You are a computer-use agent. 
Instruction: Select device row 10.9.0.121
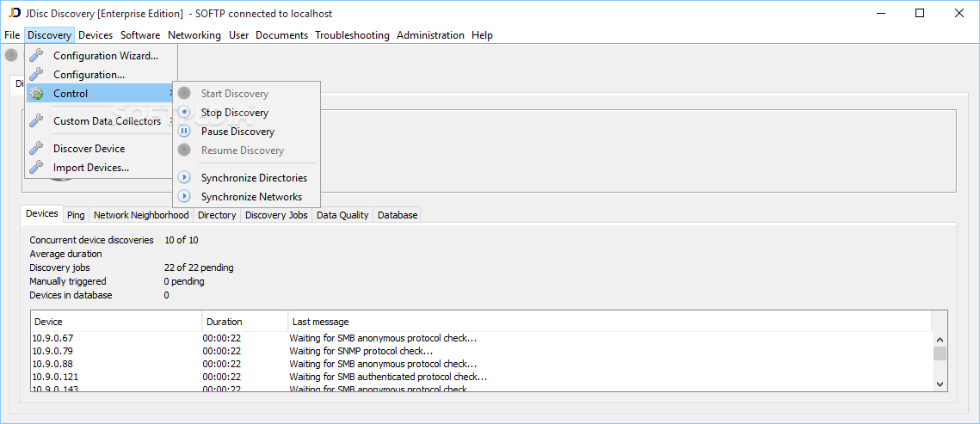(x=481, y=377)
